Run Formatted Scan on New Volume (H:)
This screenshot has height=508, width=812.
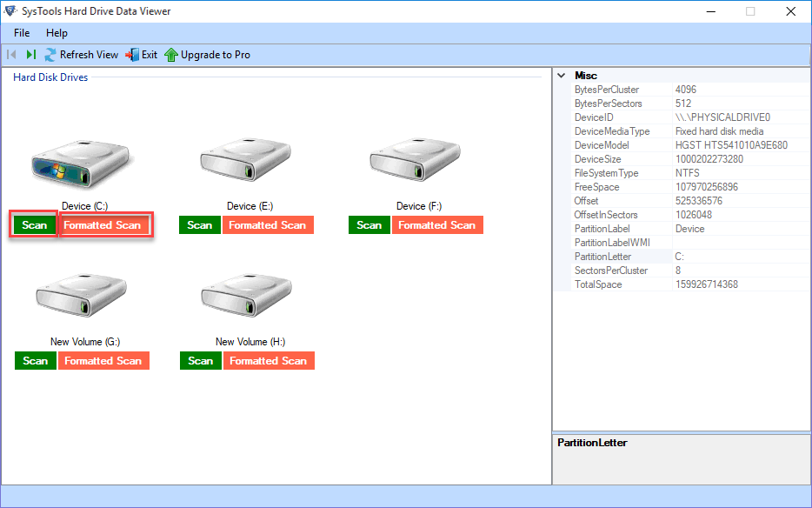tap(269, 361)
